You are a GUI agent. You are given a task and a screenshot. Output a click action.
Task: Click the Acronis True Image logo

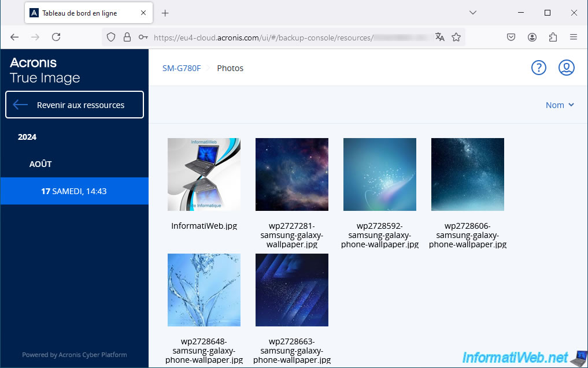[45, 70]
